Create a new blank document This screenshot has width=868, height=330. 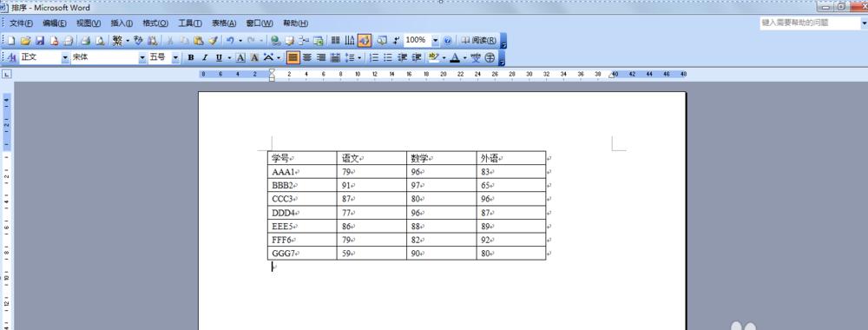pyautogui.click(x=11, y=41)
